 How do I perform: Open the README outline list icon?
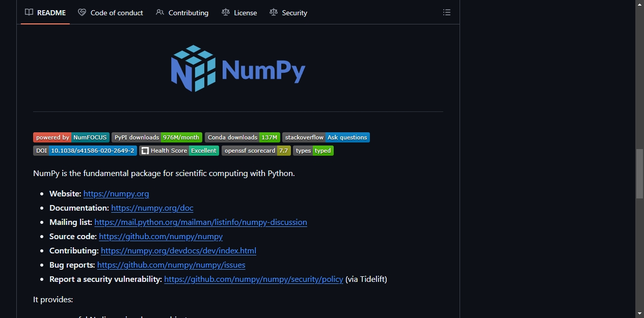447,12
